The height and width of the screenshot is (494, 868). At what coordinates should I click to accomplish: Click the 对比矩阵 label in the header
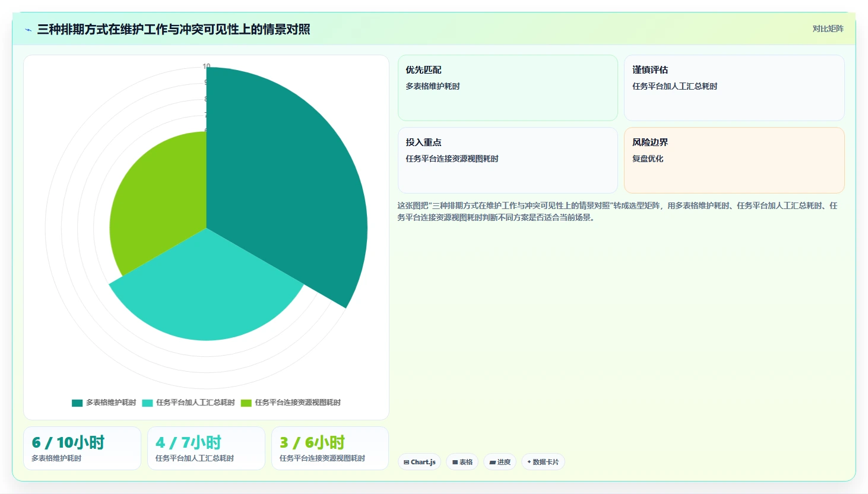coord(828,28)
